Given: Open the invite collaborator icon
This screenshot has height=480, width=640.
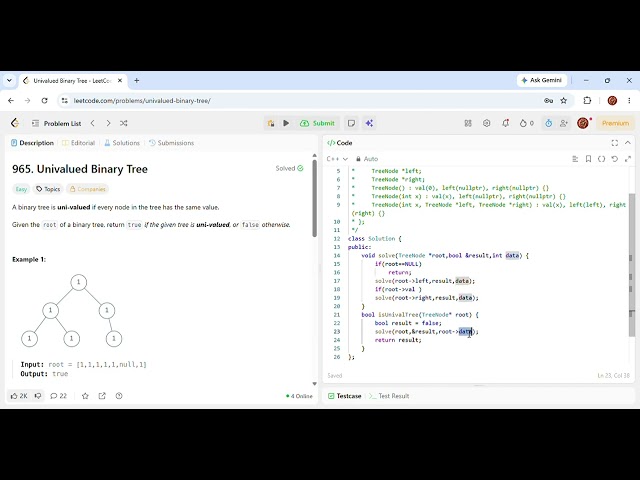Looking at the screenshot, I should point(564,123).
